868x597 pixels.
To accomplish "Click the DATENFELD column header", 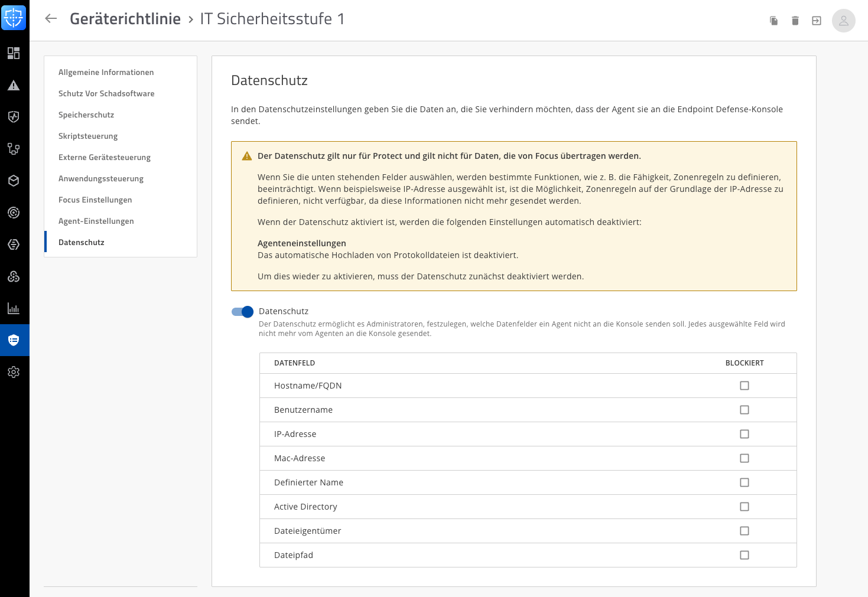I will pos(294,363).
